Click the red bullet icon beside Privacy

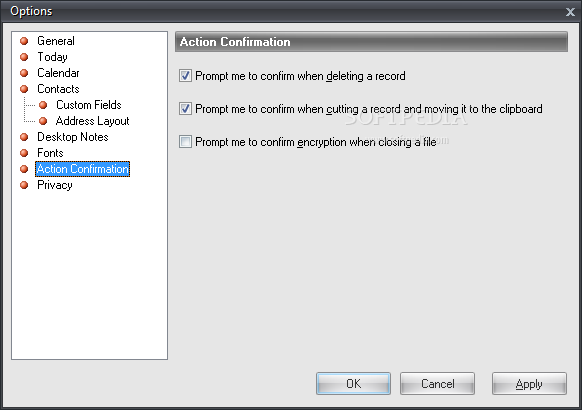24,185
